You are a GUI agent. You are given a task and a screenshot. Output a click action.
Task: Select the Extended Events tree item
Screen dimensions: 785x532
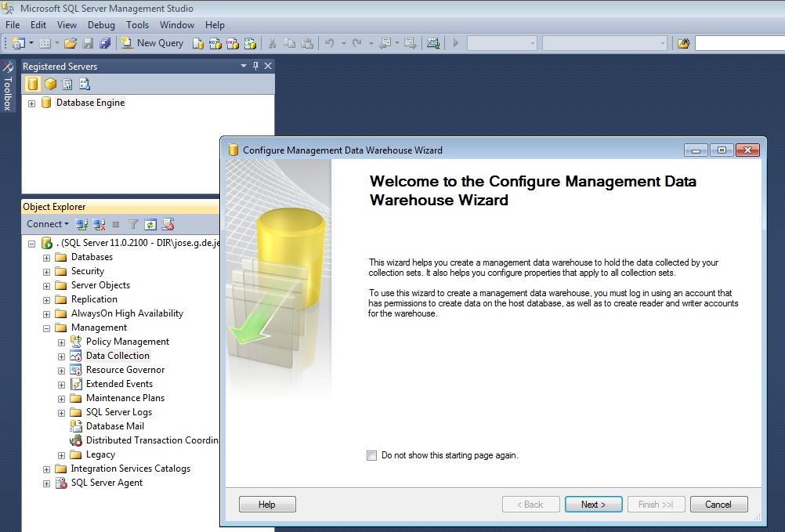[x=119, y=384]
